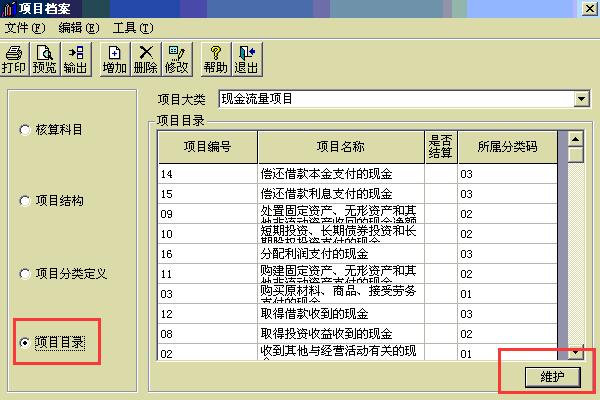Screen dimensions: 600x400
Task: Open 预览 (Preview) from the toolbar
Action: click(44, 59)
